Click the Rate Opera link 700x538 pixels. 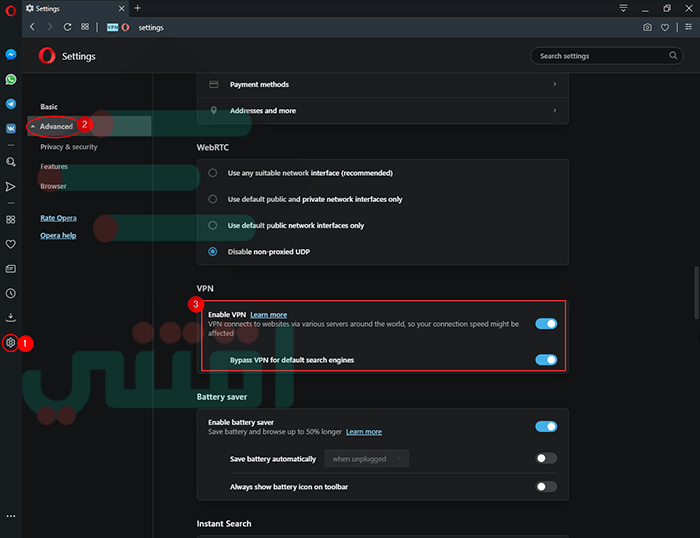click(58, 218)
